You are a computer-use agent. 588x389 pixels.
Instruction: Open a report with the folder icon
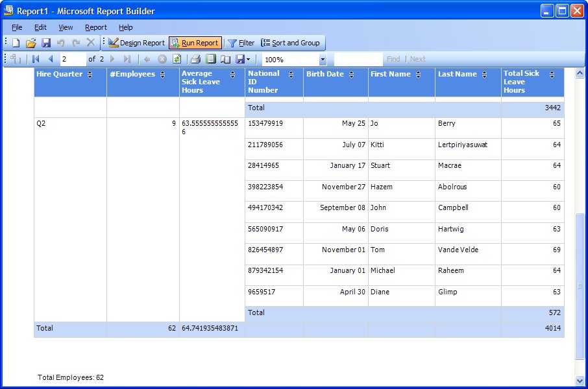click(x=31, y=43)
